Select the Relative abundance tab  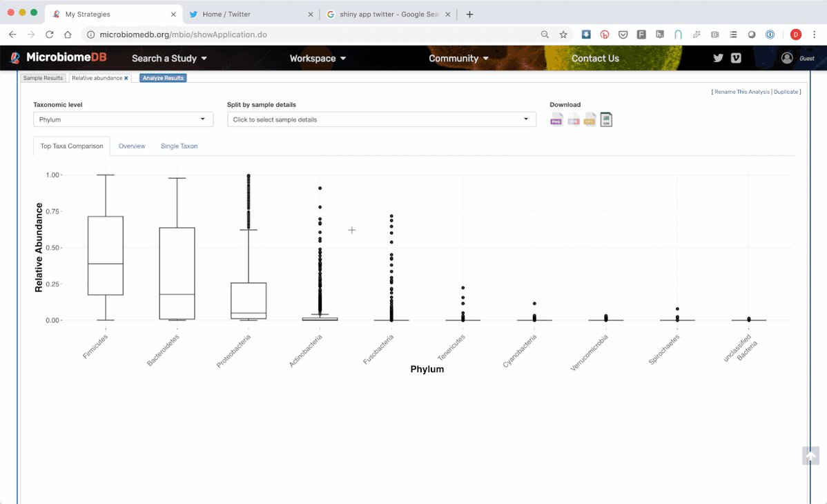click(x=97, y=78)
